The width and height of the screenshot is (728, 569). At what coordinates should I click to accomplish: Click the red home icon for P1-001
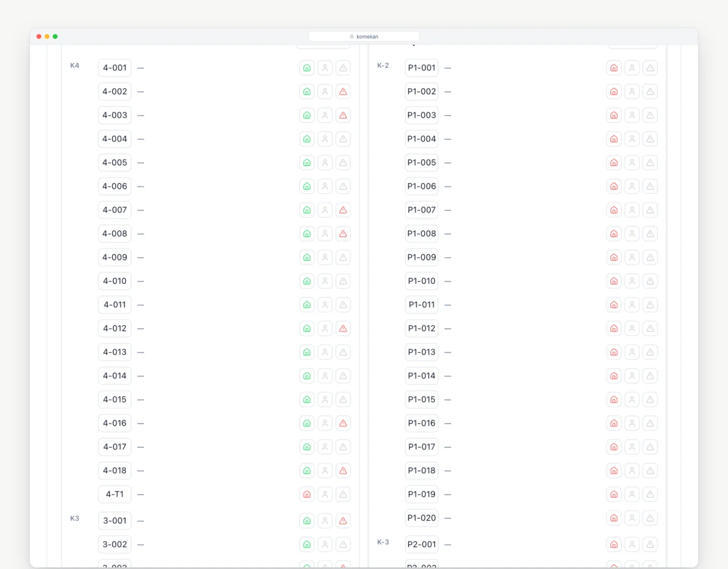(614, 68)
